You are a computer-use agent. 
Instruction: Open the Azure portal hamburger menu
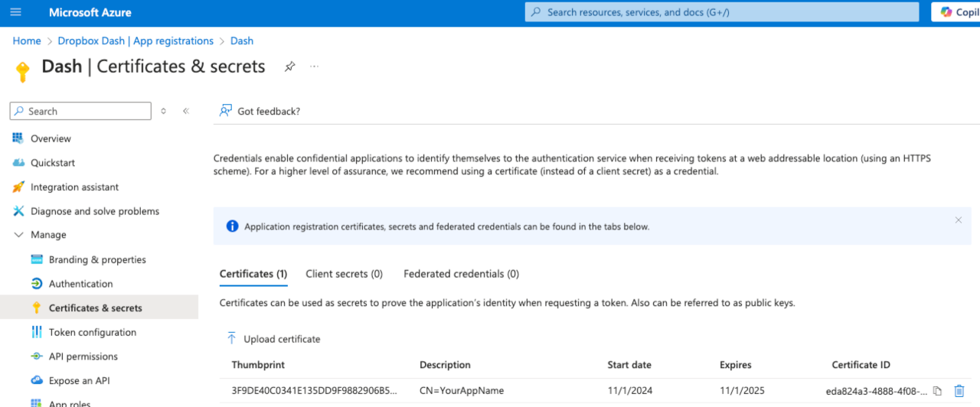click(16, 12)
